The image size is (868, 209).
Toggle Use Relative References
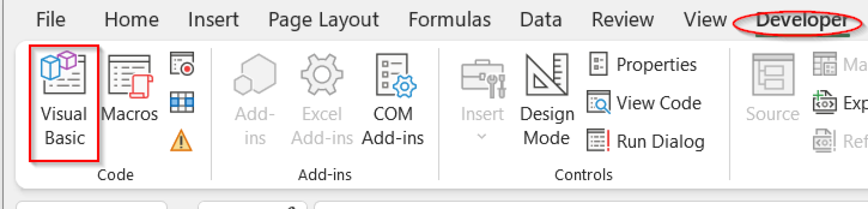point(182,102)
